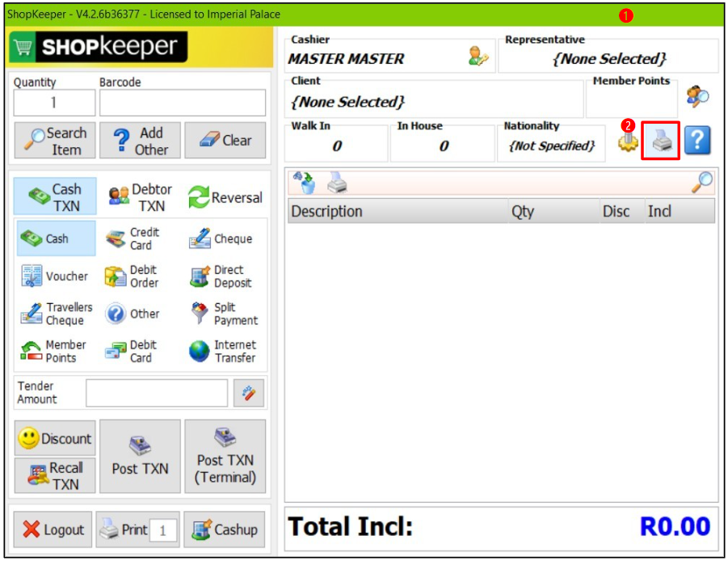Log out with the Logout button
The height and width of the screenshot is (561, 728).
[x=53, y=529]
